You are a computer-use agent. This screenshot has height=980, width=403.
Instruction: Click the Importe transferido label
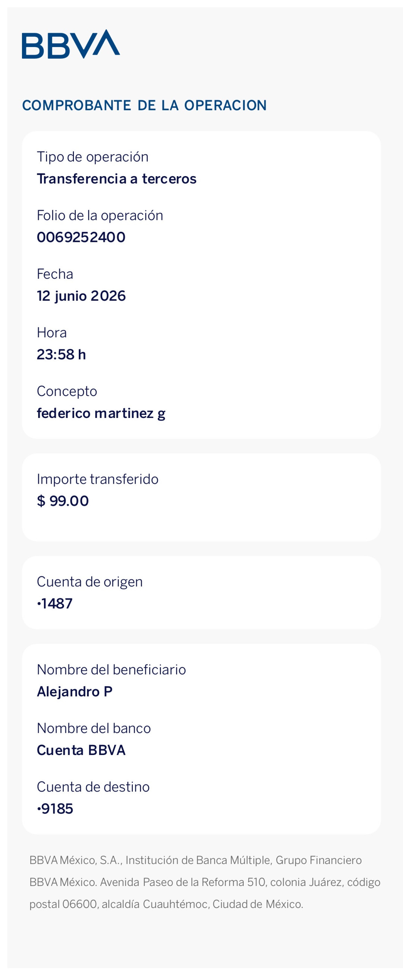(x=97, y=479)
